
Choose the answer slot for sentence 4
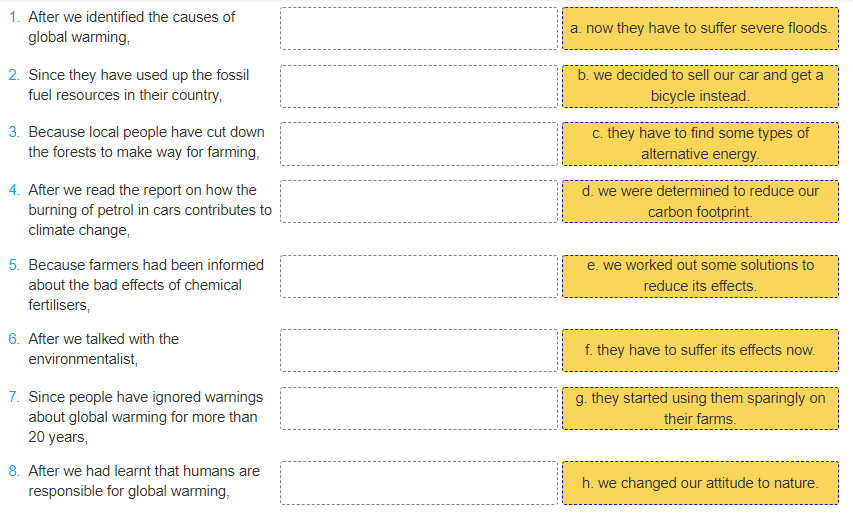[x=419, y=201]
